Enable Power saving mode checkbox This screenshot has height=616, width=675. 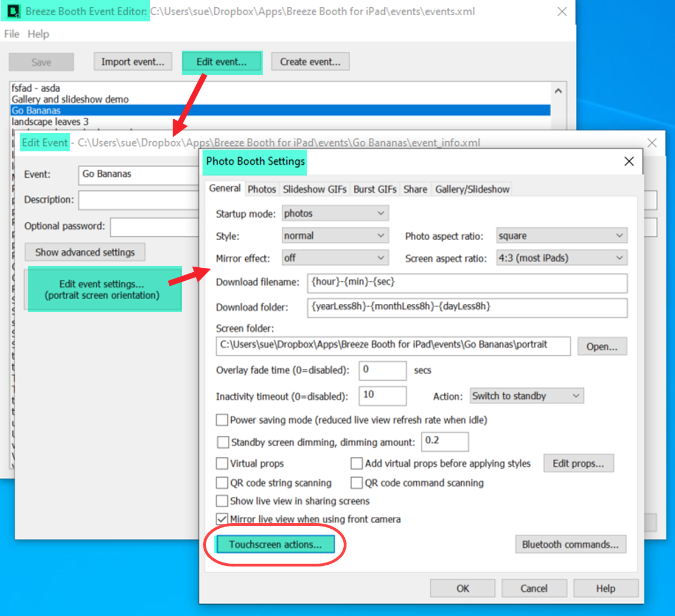point(223,420)
